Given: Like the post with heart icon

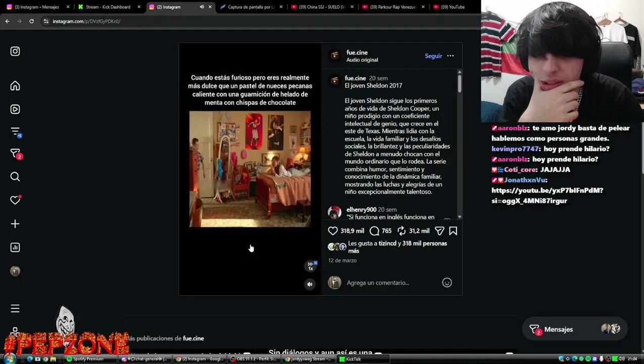Looking at the screenshot, I should tap(333, 231).
